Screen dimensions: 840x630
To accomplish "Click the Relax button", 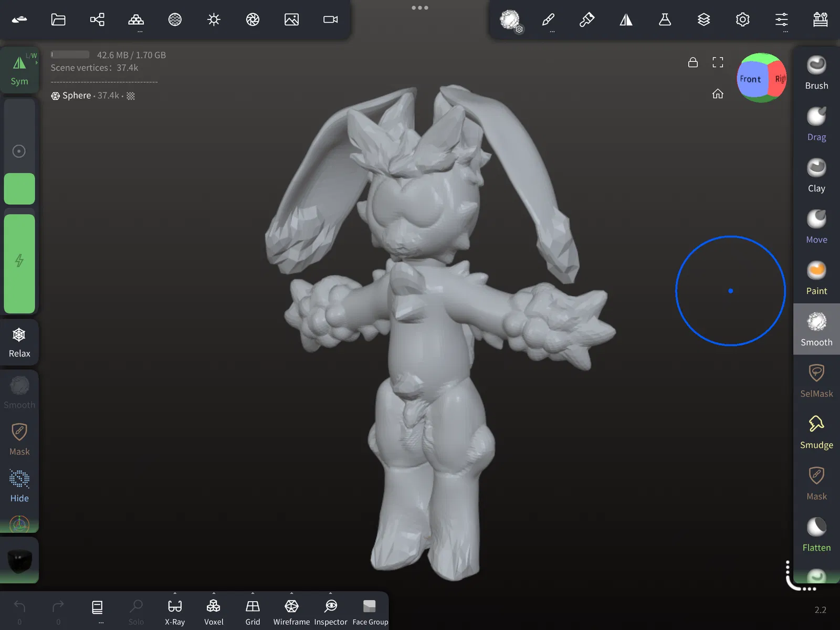I will pos(19,342).
